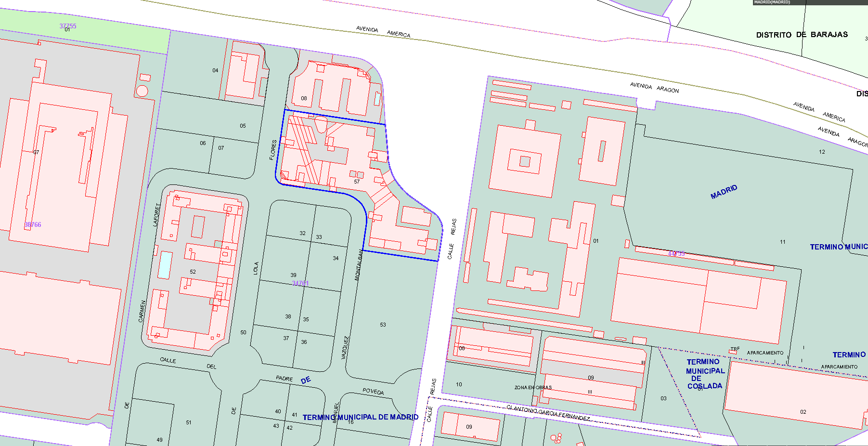Select block number 34701 near parcel 39
Viewport: 868px width, 446px height.
(x=300, y=283)
